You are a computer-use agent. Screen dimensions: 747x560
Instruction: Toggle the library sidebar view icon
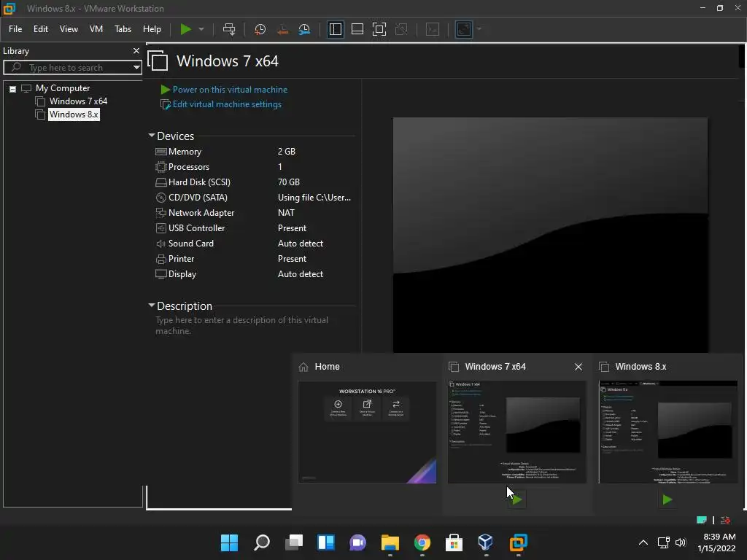point(336,29)
